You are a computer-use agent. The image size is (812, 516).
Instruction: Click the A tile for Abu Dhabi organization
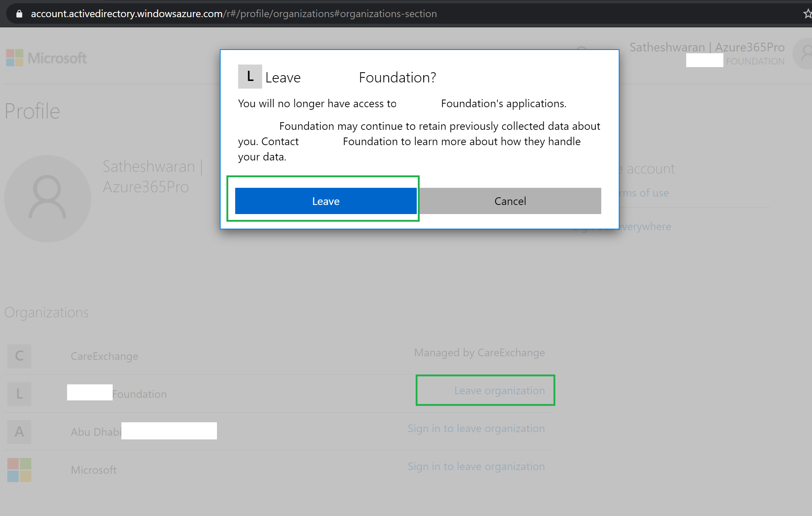click(19, 432)
